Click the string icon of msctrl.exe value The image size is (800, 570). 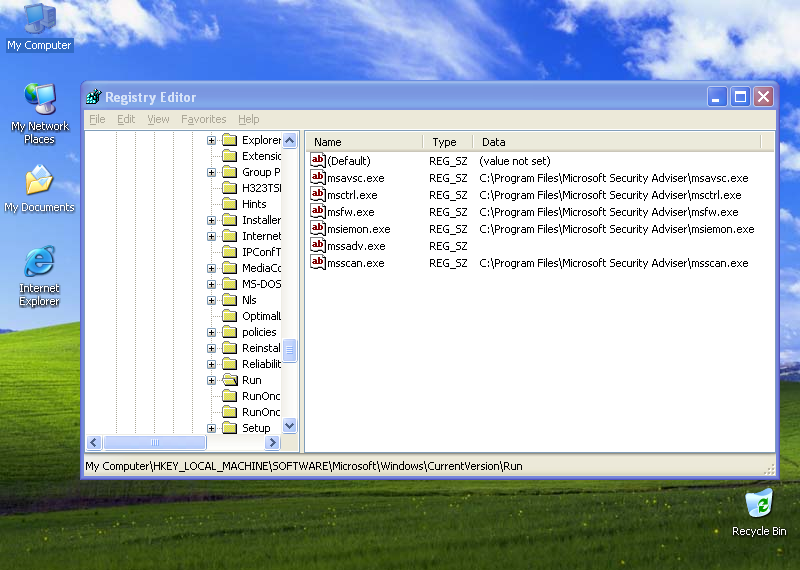[318, 194]
